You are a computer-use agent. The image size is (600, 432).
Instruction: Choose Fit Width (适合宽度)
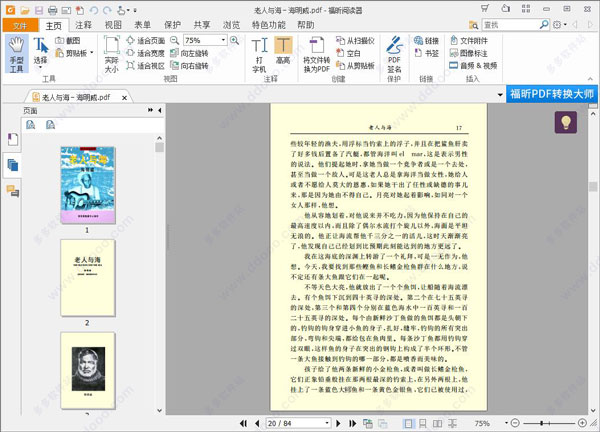(x=146, y=53)
